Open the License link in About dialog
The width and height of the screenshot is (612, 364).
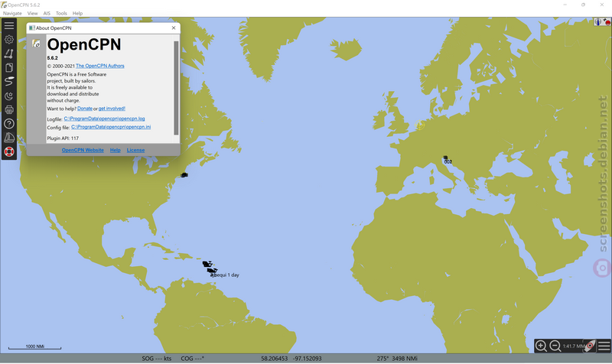135,150
